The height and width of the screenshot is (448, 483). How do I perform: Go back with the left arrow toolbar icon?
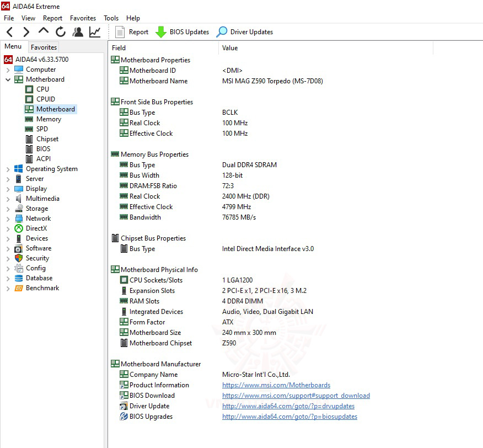pyautogui.click(x=10, y=32)
